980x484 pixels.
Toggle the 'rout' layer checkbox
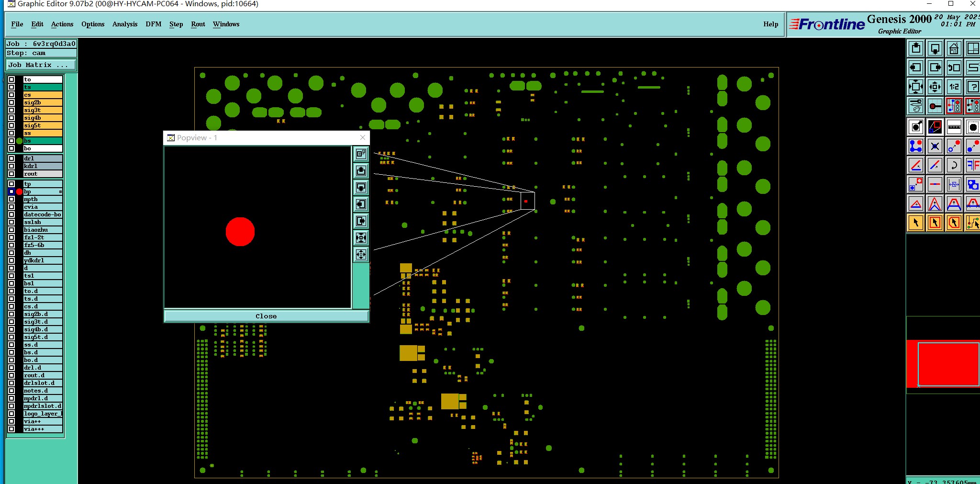tap(11, 174)
